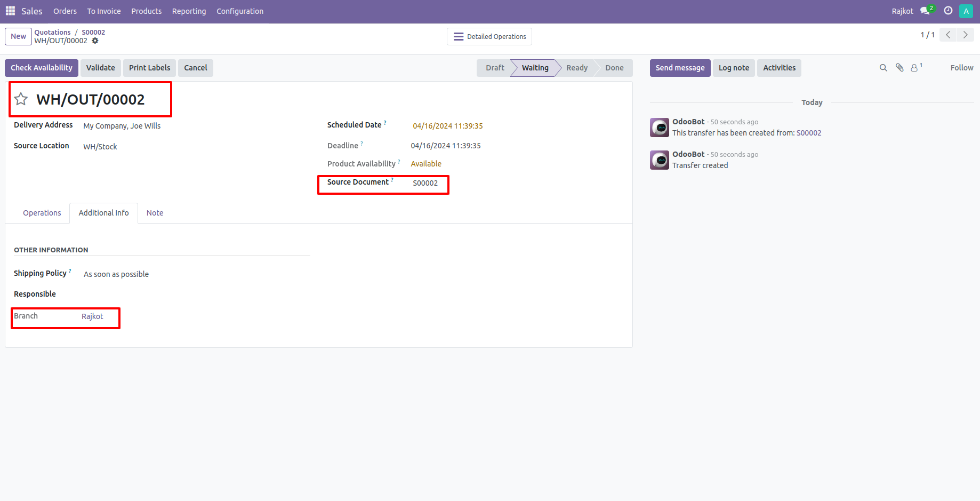The width and height of the screenshot is (980, 501).
Task: Open the Reporting menu
Action: click(189, 11)
